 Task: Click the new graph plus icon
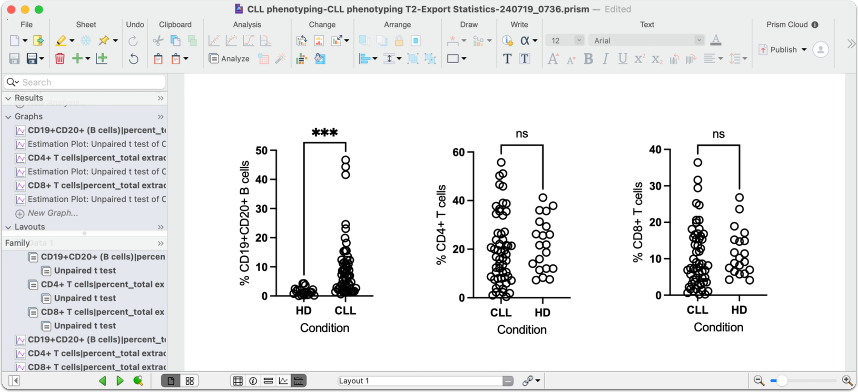(101, 59)
